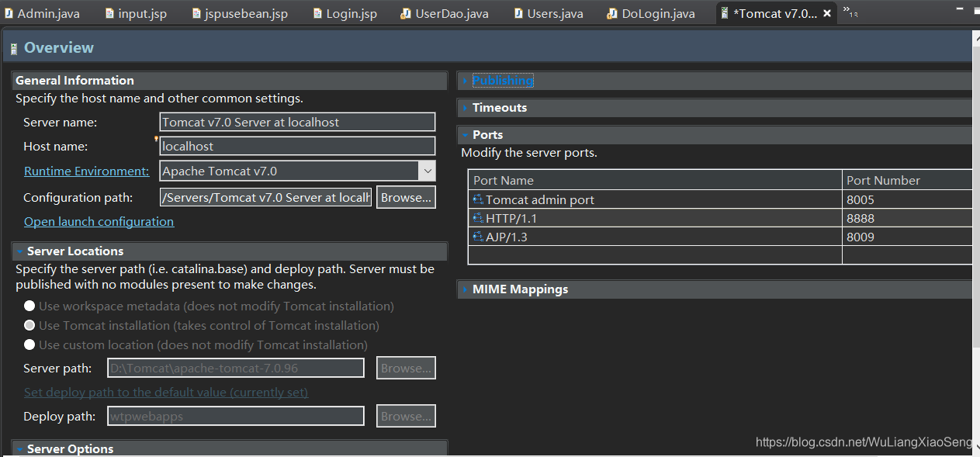The image size is (980, 457).
Task: Select the AJP/1.3 port row
Action: click(720, 237)
